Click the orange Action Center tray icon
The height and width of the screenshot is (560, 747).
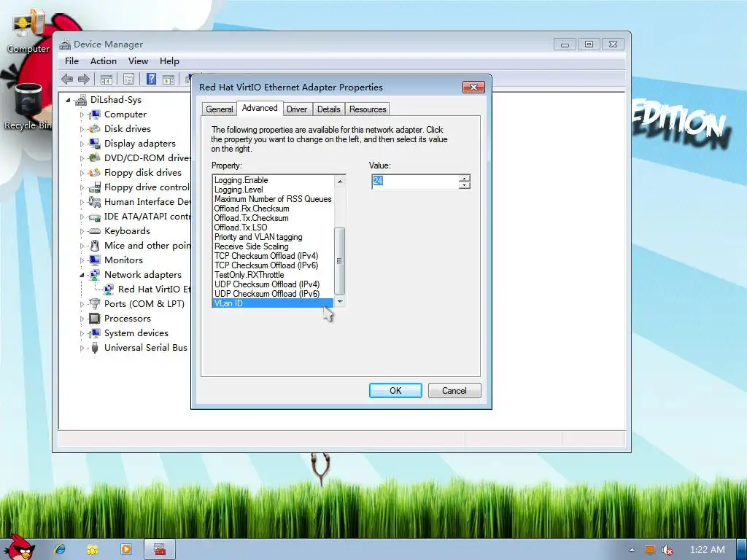click(x=650, y=550)
